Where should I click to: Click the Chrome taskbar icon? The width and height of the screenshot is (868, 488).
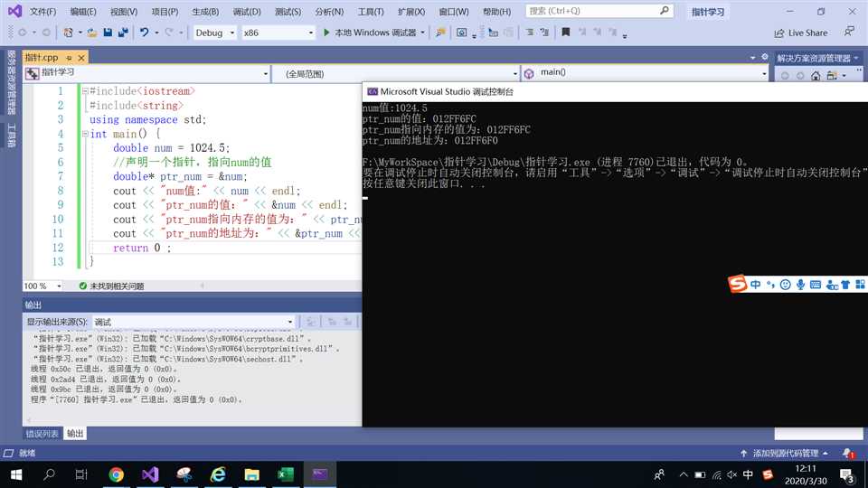click(117, 474)
